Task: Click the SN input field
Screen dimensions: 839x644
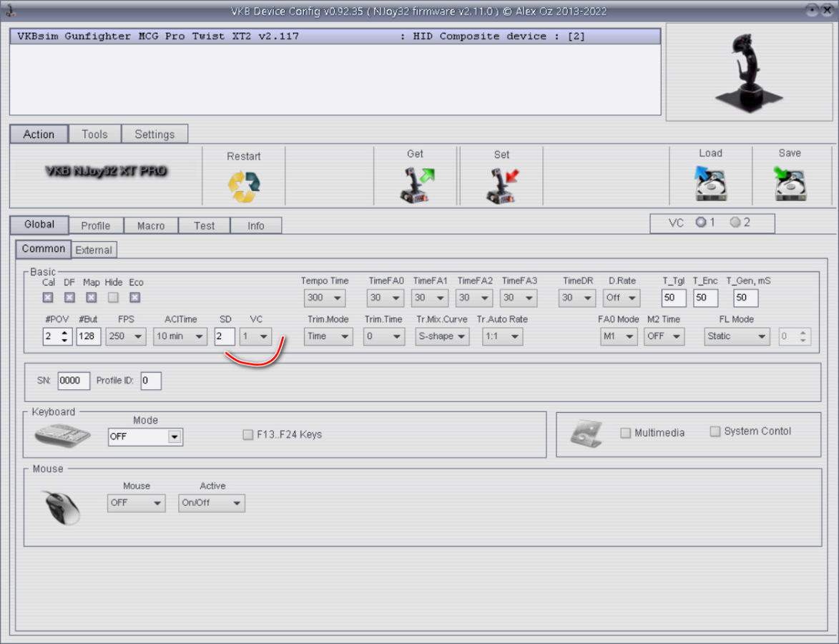Action: click(x=74, y=381)
